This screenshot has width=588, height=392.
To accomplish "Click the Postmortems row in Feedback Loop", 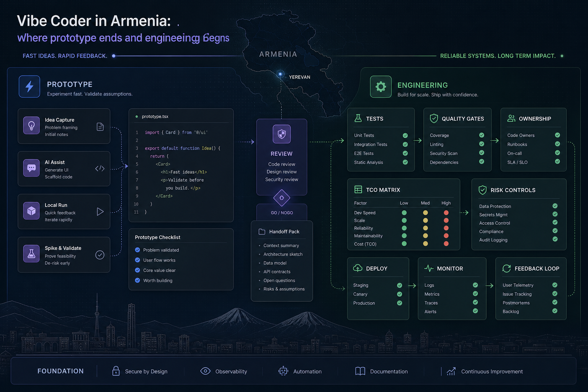I will (x=530, y=303).
